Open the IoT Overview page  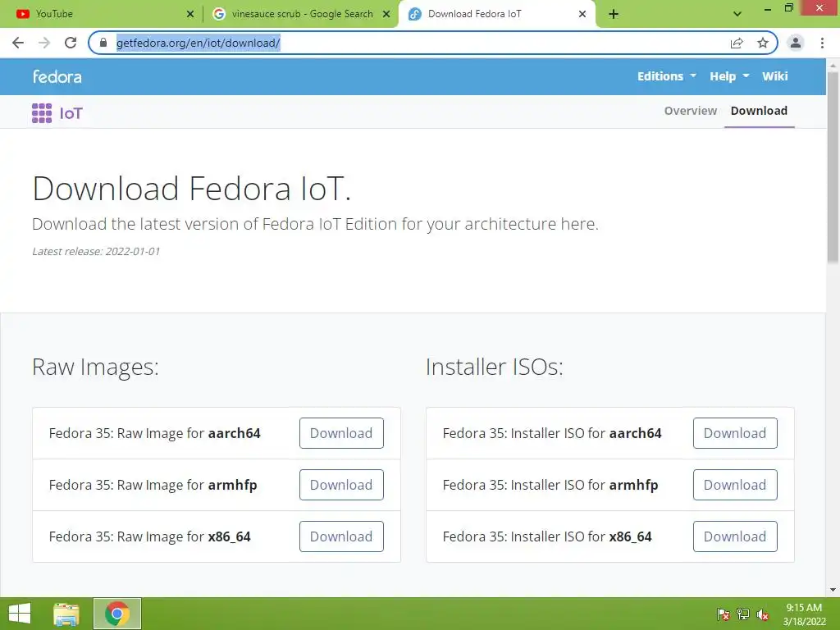[x=691, y=111]
